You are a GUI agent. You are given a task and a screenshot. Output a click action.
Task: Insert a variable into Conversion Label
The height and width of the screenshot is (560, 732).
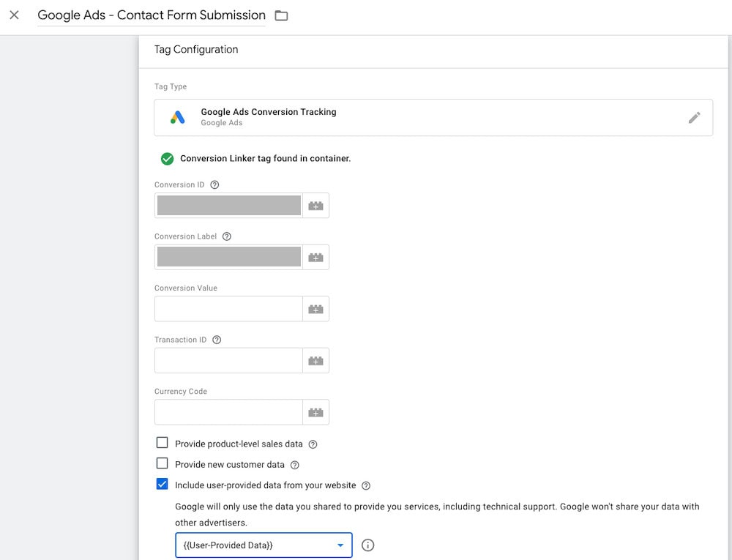[316, 258]
